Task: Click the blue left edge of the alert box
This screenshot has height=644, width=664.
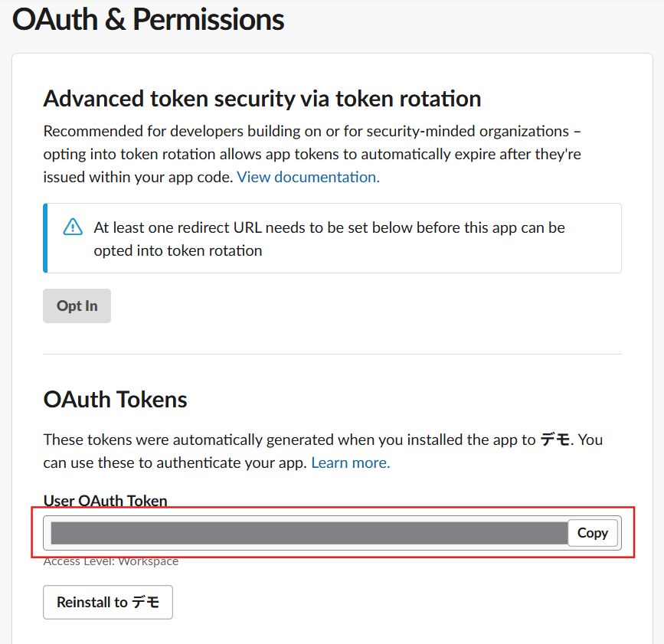Action: coord(45,238)
